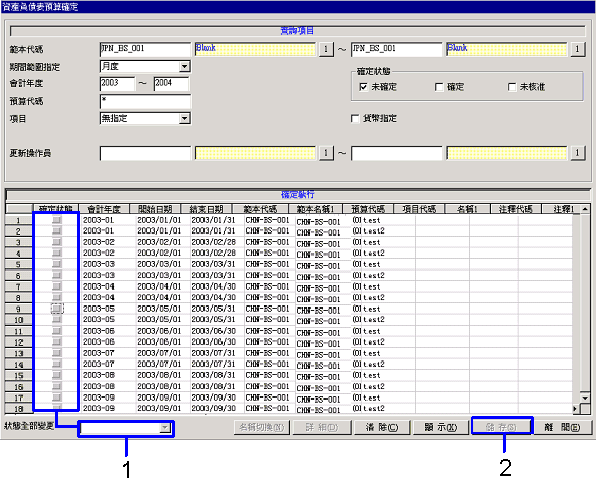This screenshot has height=485, width=600.
Task: Focus the second 範本代碼 field with JPN_BS_001
Action: point(396,49)
